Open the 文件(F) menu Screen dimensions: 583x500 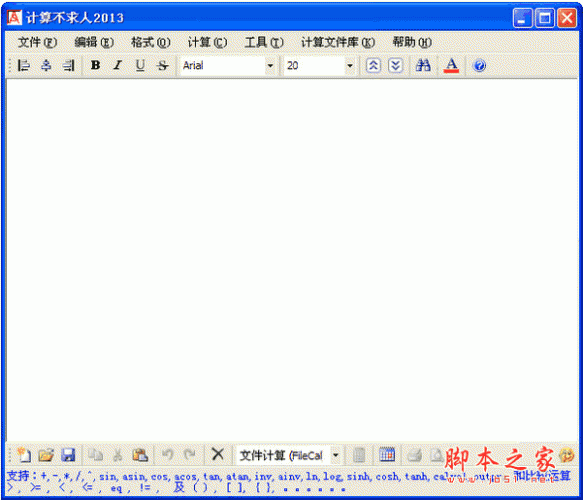pyautogui.click(x=37, y=42)
